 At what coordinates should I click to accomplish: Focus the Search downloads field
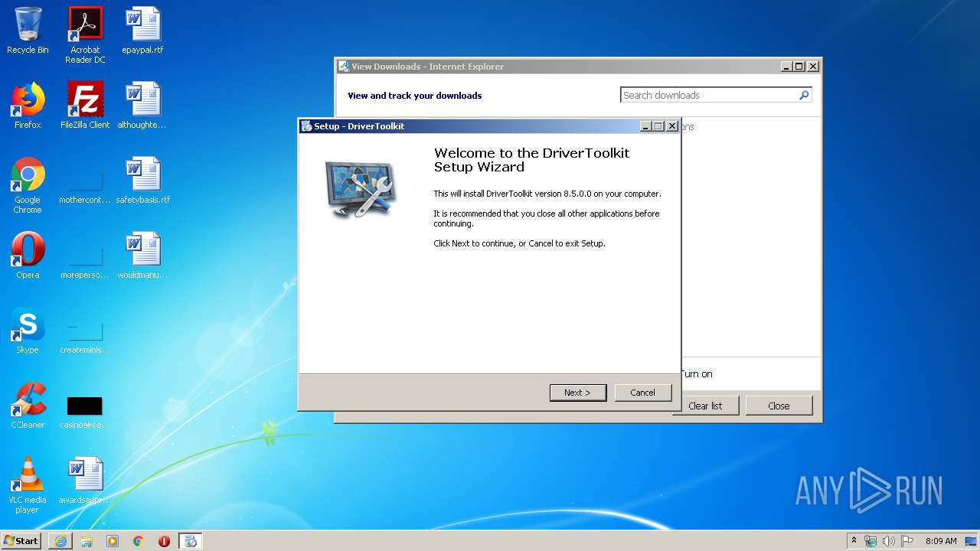[x=708, y=96]
